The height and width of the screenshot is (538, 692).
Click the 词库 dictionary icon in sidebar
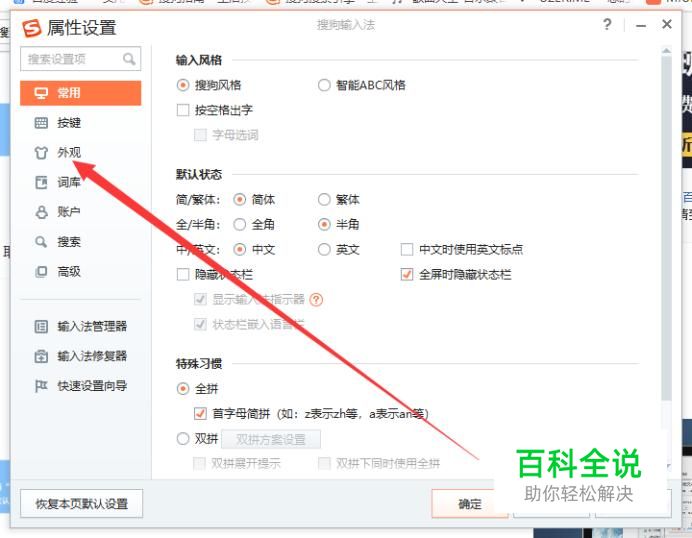pos(41,182)
